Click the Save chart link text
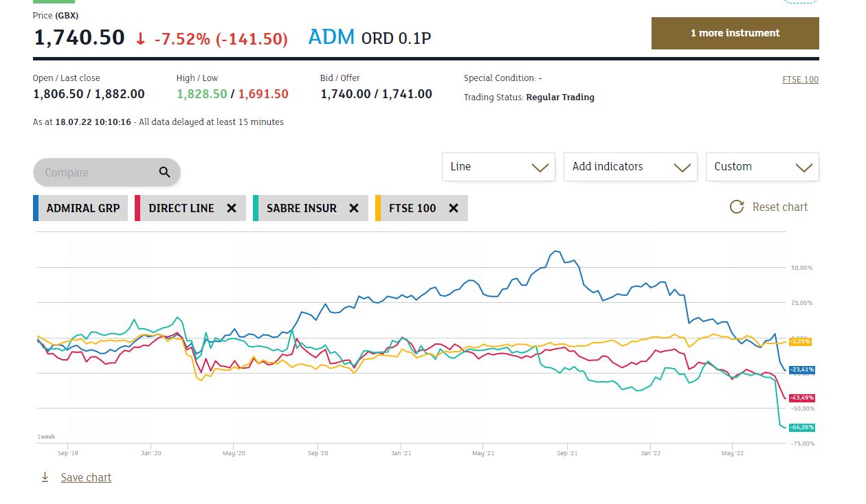This screenshot has width=866, height=504. [x=86, y=477]
